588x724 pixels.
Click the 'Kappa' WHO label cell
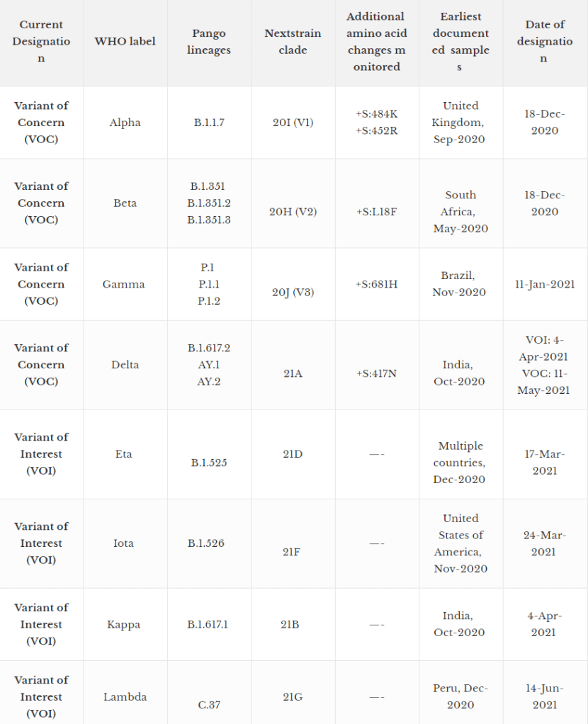coord(125,624)
